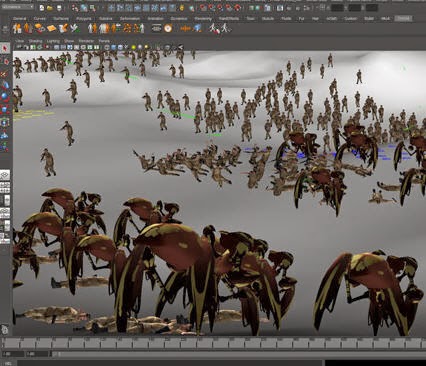
Task: Open the General shelf tab
Action: 20,19
